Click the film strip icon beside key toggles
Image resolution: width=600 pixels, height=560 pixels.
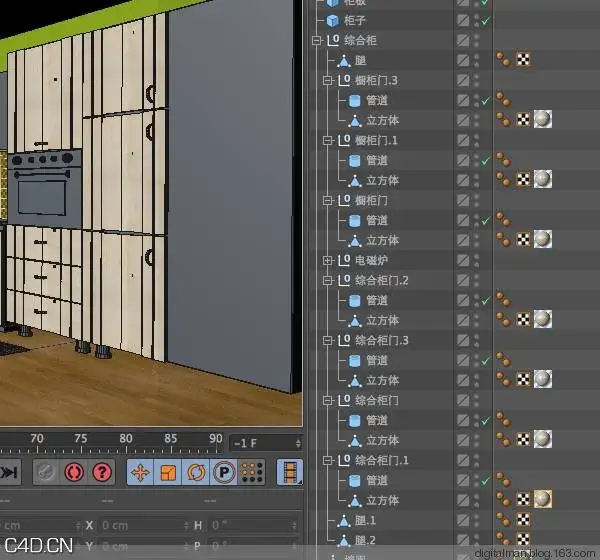tap(290, 472)
